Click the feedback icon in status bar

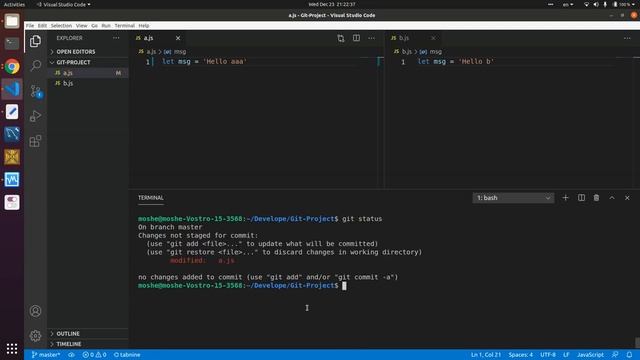pos(615,355)
